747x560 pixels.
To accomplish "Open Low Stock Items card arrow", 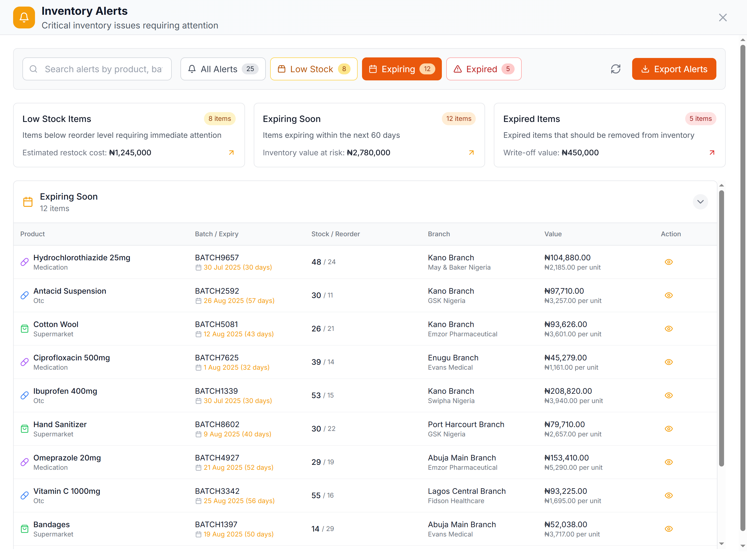I will tap(231, 153).
